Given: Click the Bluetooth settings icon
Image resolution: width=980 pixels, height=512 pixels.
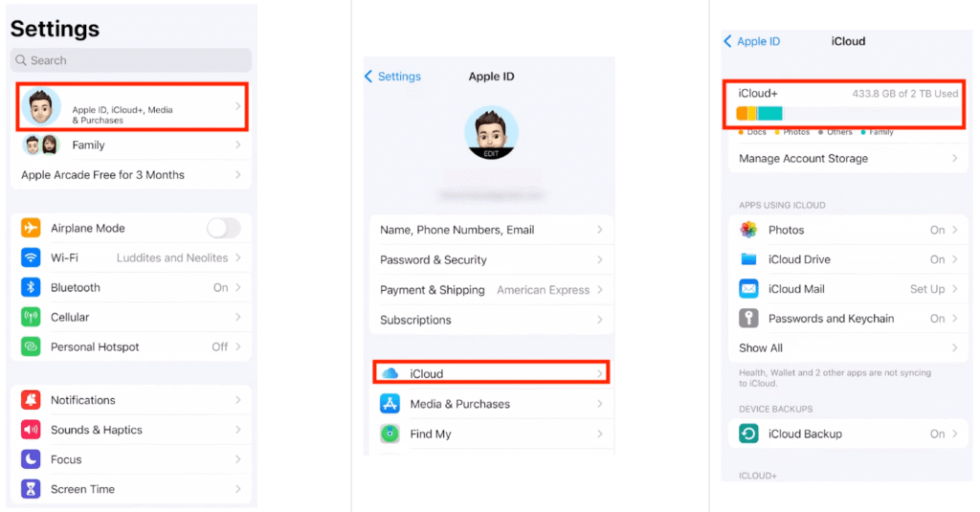Looking at the screenshot, I should click(31, 287).
